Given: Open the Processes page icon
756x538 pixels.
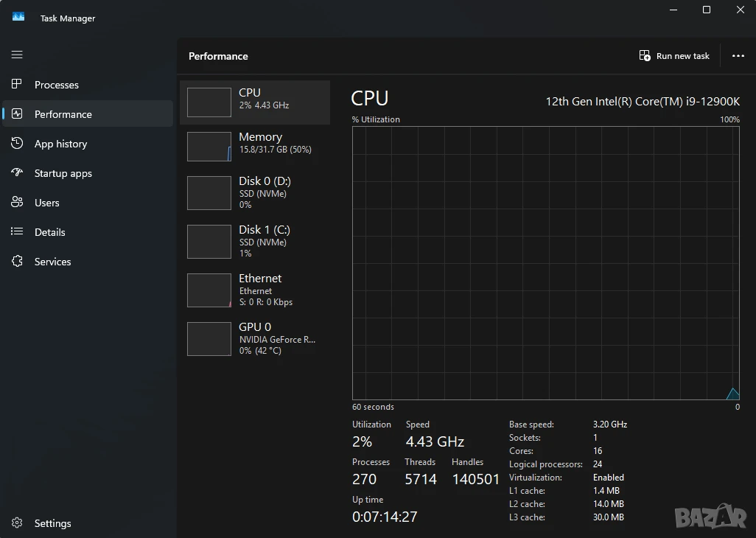Looking at the screenshot, I should [17, 84].
